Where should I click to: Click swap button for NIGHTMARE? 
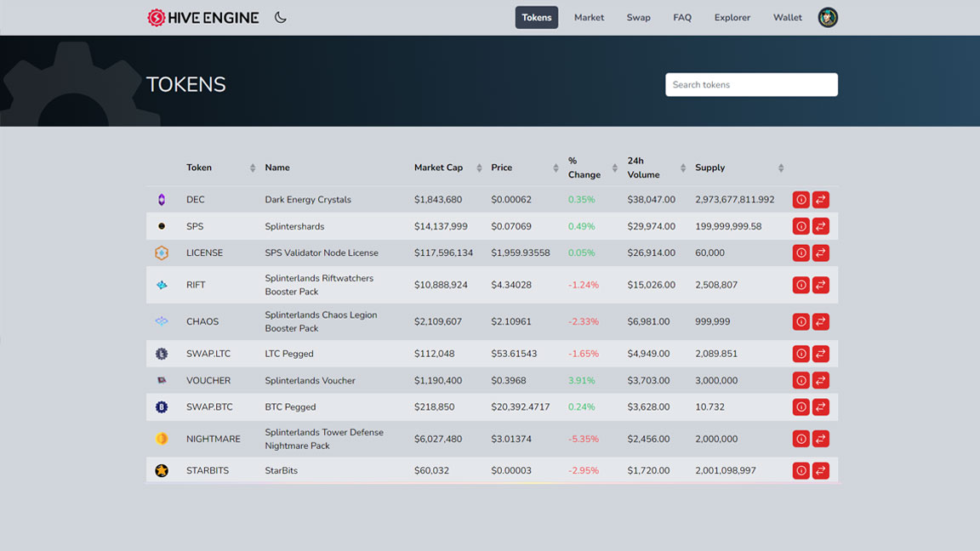click(821, 439)
